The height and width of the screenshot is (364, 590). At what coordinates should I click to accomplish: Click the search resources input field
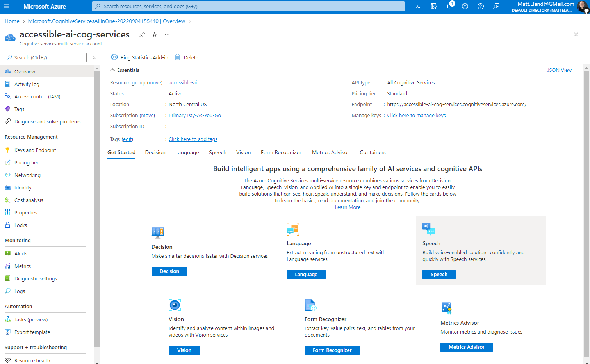[248, 6]
